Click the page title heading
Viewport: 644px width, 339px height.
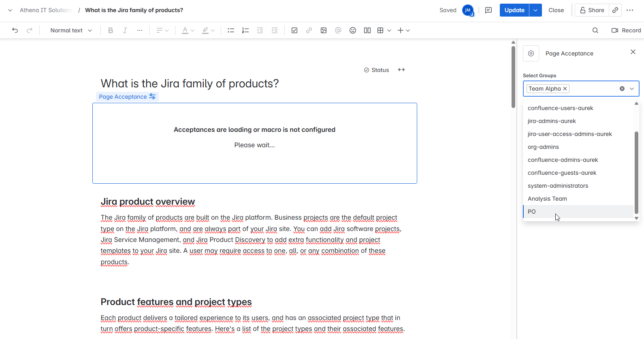(x=190, y=83)
